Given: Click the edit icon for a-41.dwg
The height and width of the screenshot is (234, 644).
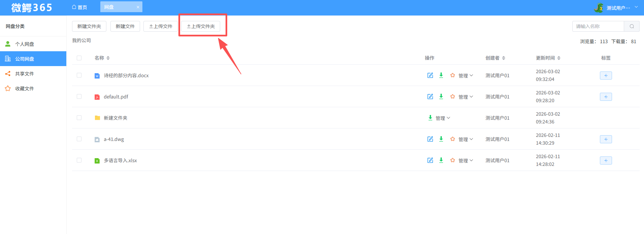Looking at the screenshot, I should pos(430,139).
